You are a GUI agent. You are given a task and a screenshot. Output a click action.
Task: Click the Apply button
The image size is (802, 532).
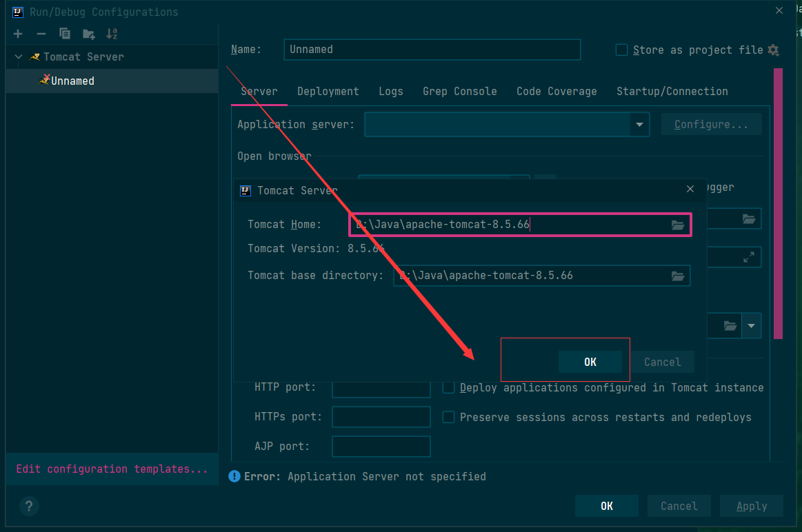[x=752, y=506]
